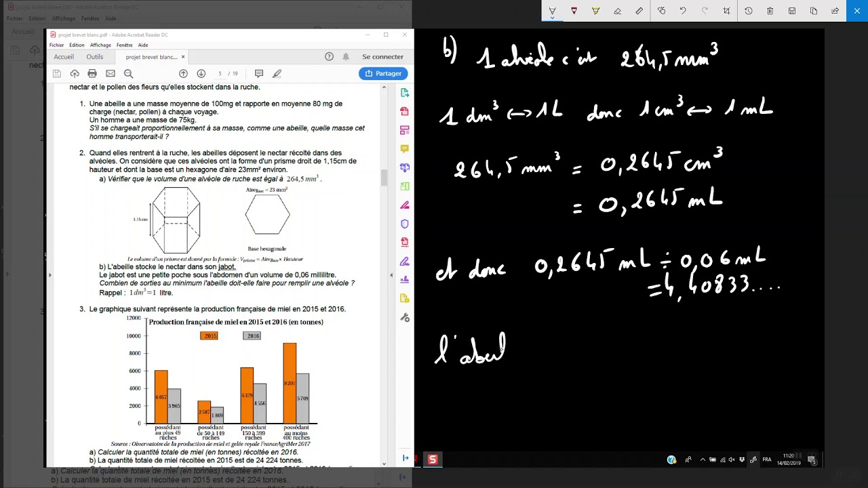Open the More Tools wrench icon

coord(405,317)
